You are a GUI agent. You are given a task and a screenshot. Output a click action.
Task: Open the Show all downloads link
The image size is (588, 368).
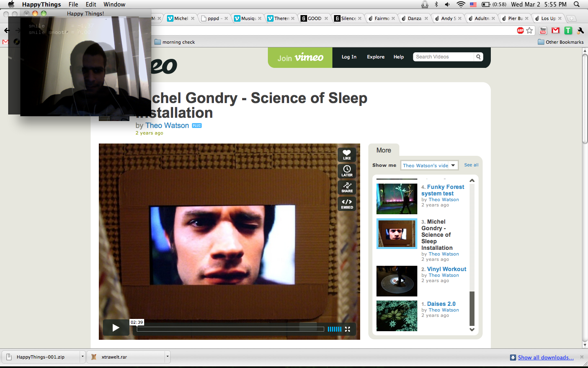[x=546, y=357]
